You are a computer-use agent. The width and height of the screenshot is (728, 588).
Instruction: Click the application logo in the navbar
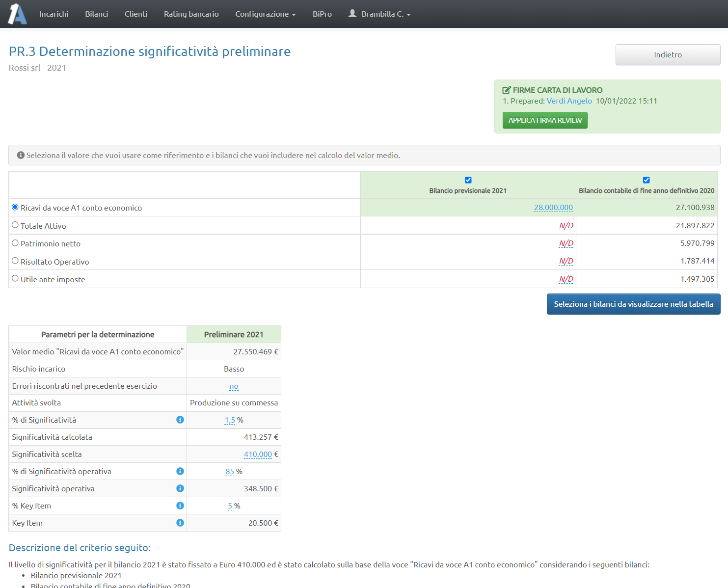[x=17, y=14]
